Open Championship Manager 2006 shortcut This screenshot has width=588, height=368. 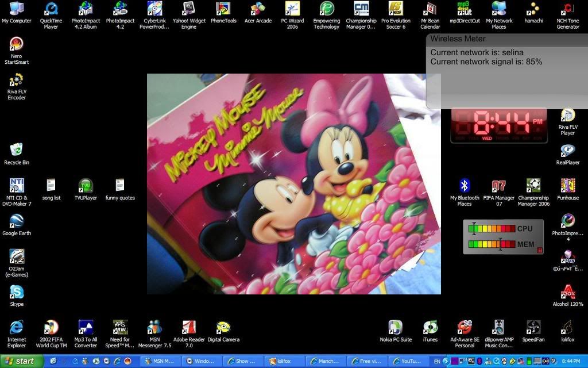pos(533,186)
